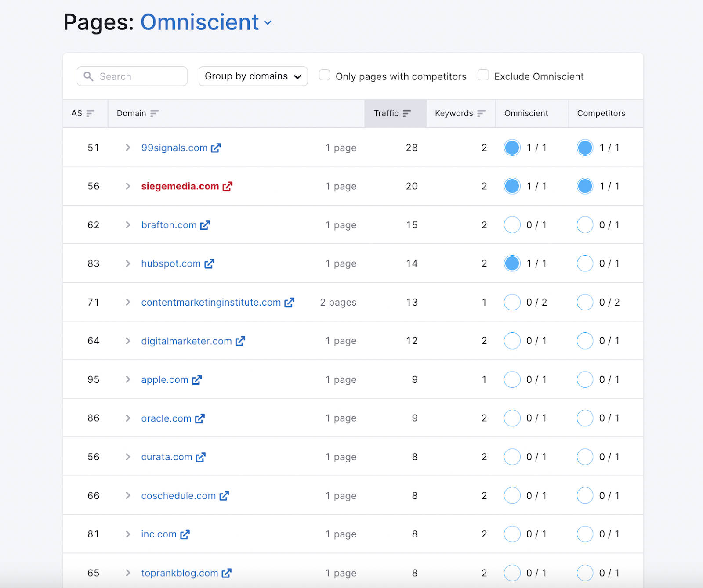703x588 pixels.
Task: Open external link icon for contentmarketinginstitute.com
Action: [289, 303]
